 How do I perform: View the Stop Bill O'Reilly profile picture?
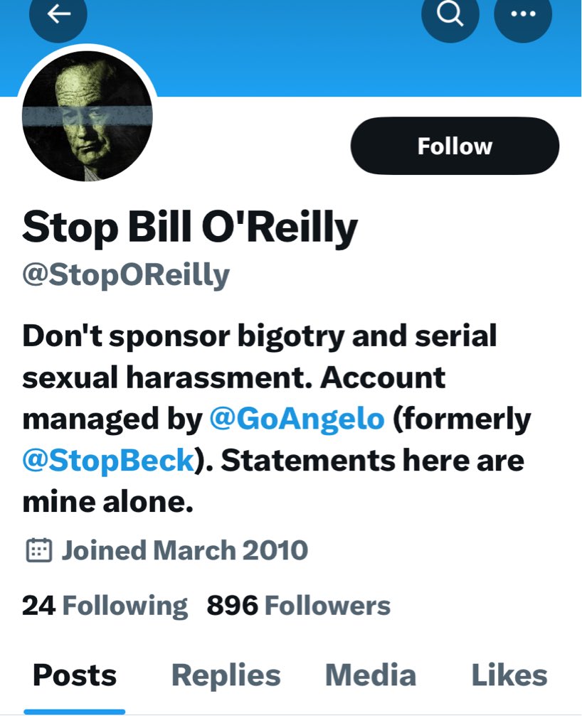(x=88, y=117)
